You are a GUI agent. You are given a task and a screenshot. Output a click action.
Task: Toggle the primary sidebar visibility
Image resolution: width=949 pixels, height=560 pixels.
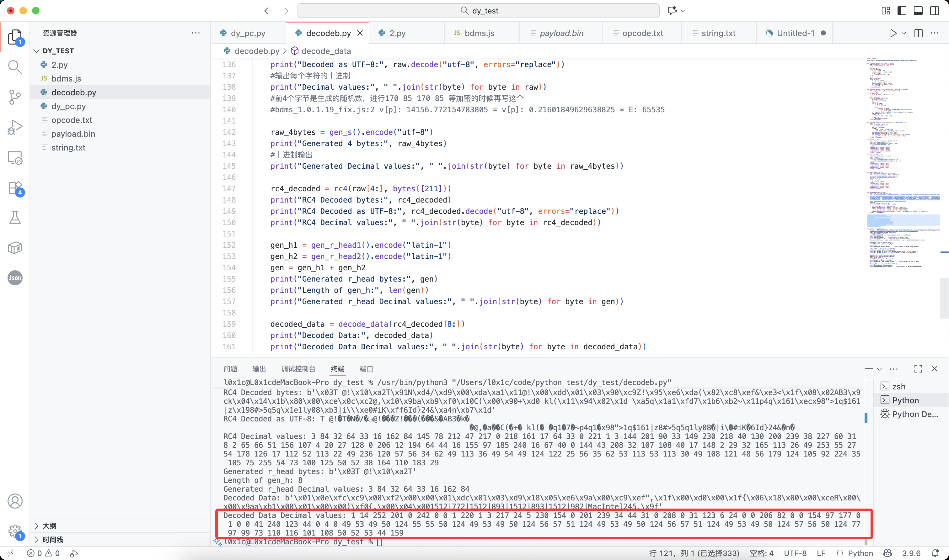point(902,11)
